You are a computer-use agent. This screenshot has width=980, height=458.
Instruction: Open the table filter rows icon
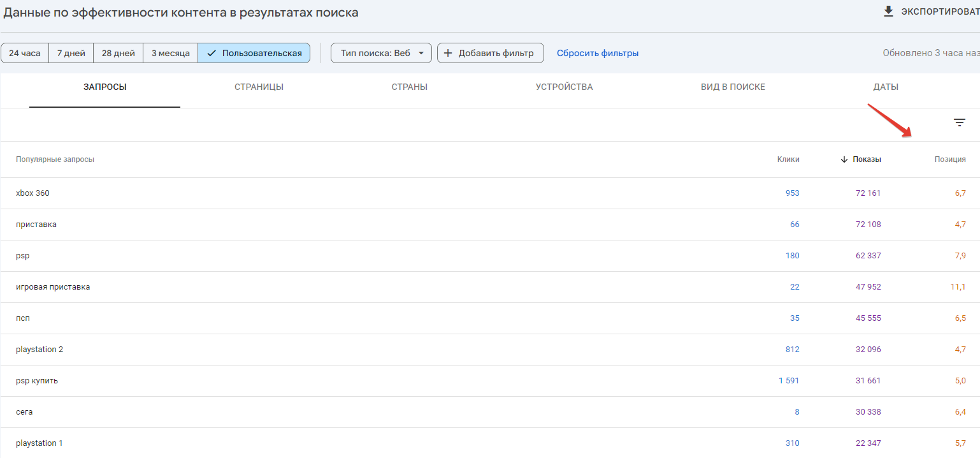(960, 122)
